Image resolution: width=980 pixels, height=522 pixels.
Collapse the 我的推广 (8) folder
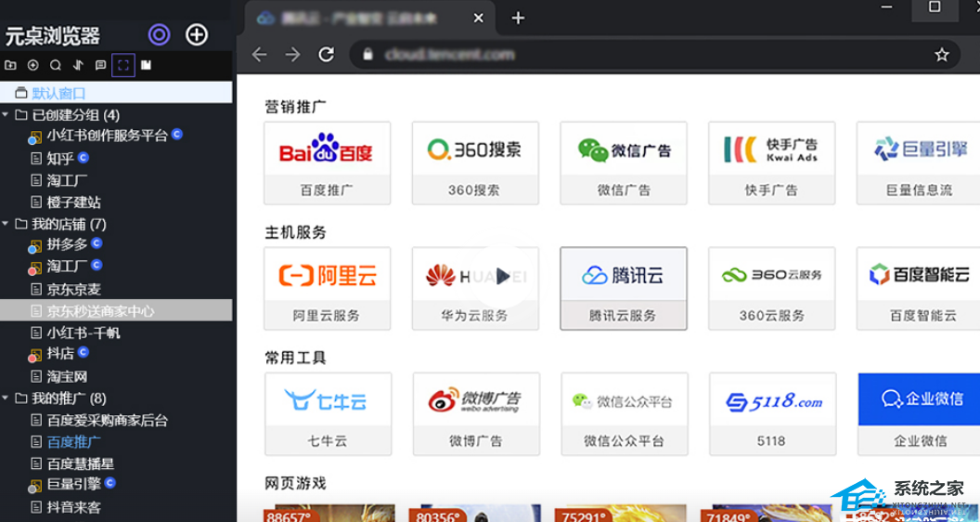[x=7, y=398]
